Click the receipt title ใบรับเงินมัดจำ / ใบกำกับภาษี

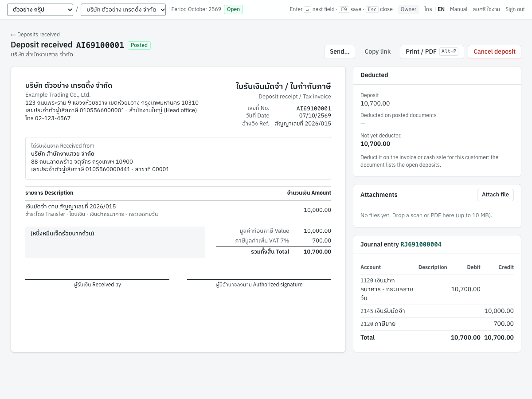[x=283, y=86]
